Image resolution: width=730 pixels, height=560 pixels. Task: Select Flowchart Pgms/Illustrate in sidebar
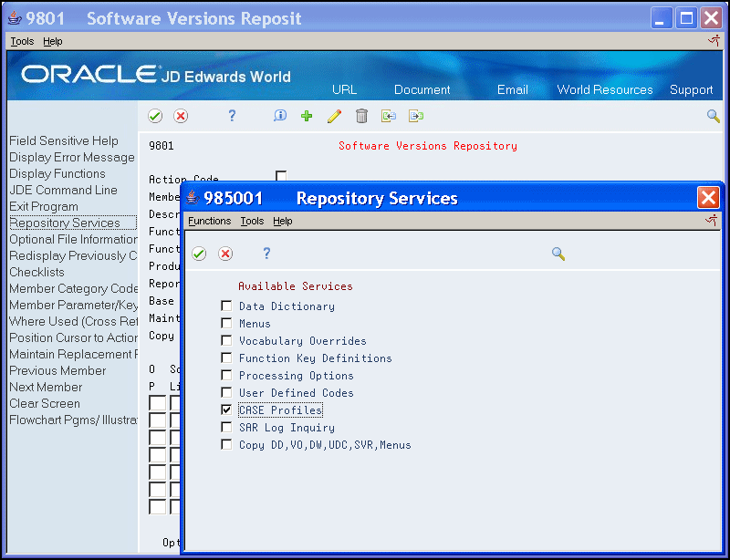click(x=73, y=420)
